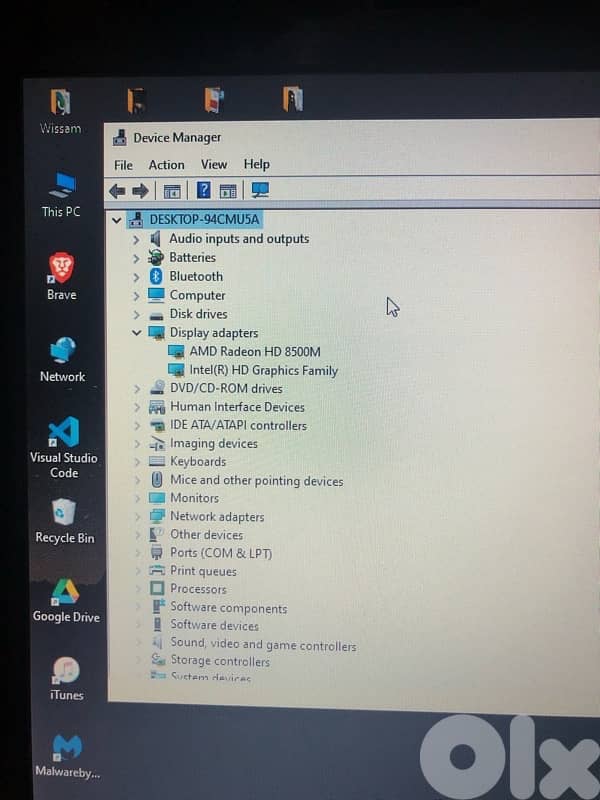Viewport: 600px width, 800px height.
Task: Open the File menu
Action: 123,165
